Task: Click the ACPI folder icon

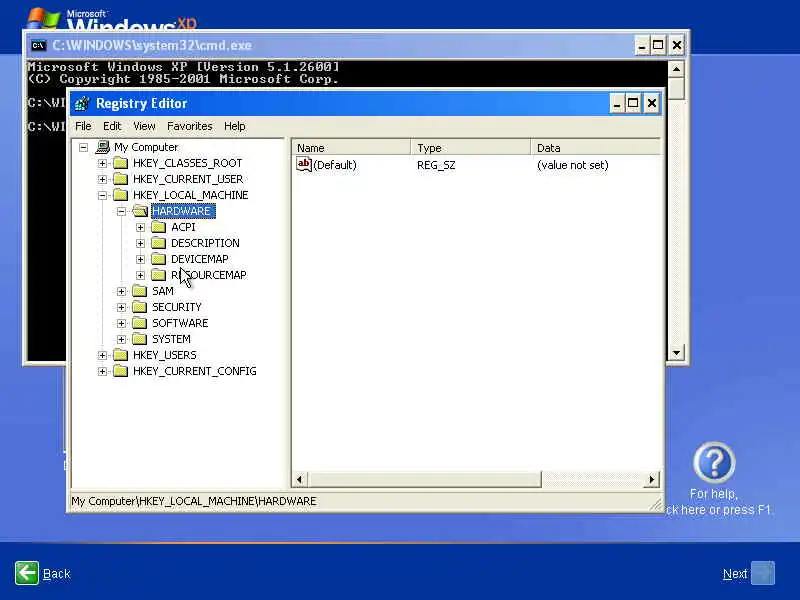Action: coord(159,227)
